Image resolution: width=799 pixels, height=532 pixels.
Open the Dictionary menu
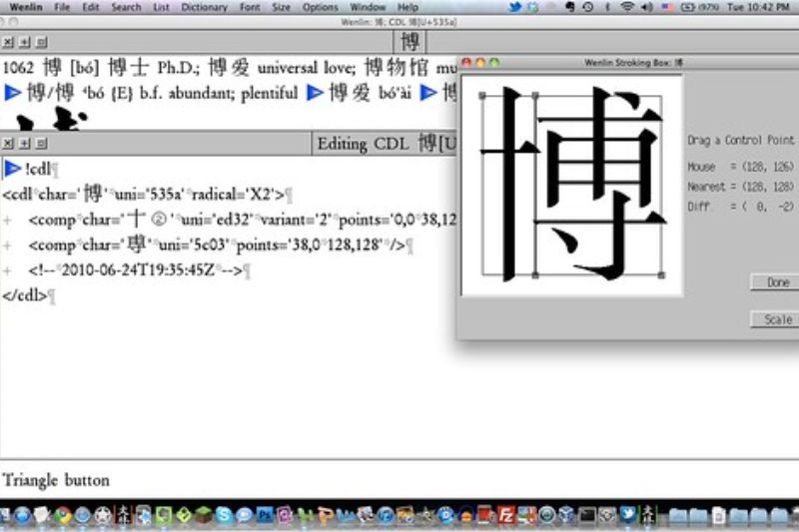point(205,7)
